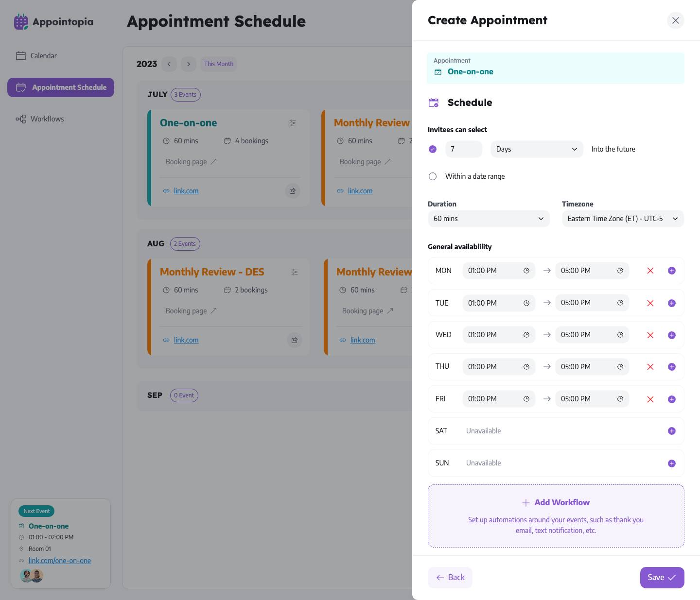700x600 pixels.
Task: Select the days into the future option
Action: pyautogui.click(x=433, y=149)
